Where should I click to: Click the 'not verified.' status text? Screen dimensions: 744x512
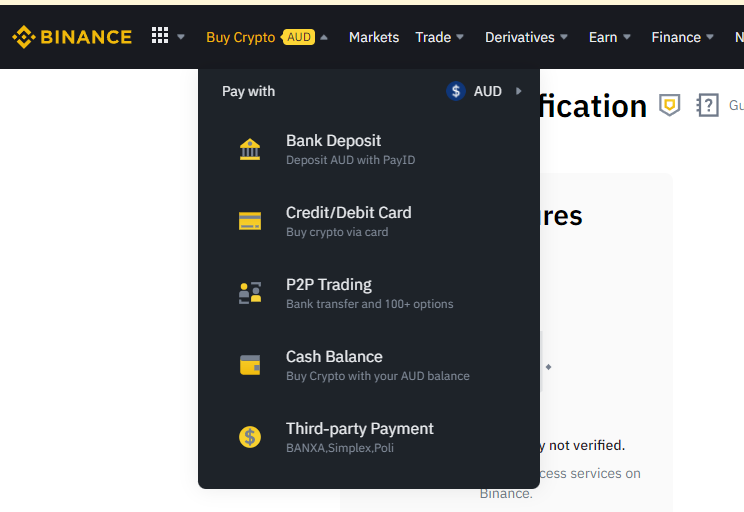(587, 445)
